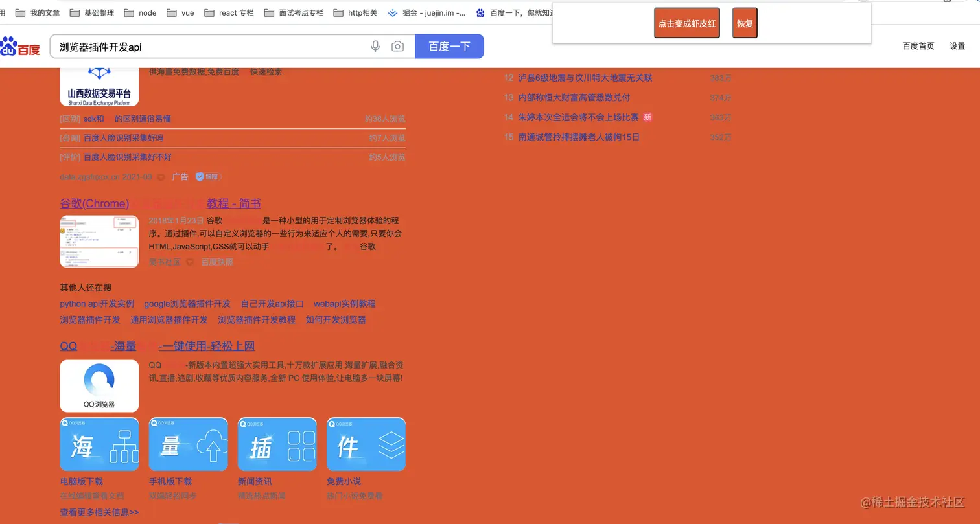Open hot topic 内部称恒大财富高管悉数兑付
Viewport: 980px width, 524px height.
pyautogui.click(x=574, y=98)
